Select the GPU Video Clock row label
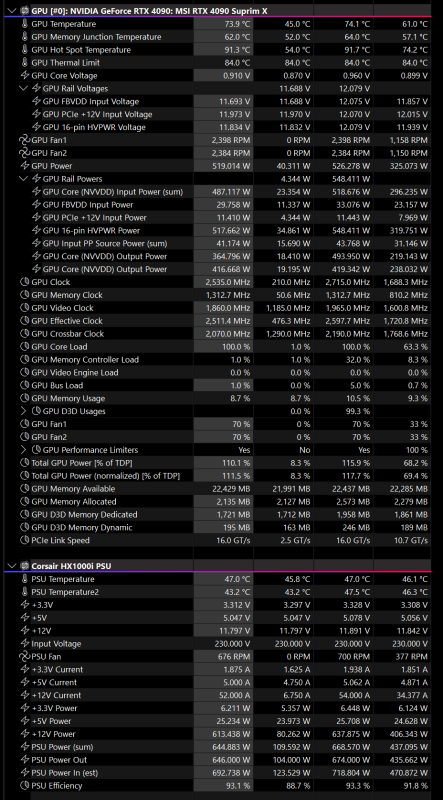Image resolution: width=443 pixels, height=800 pixels. [x=60, y=308]
